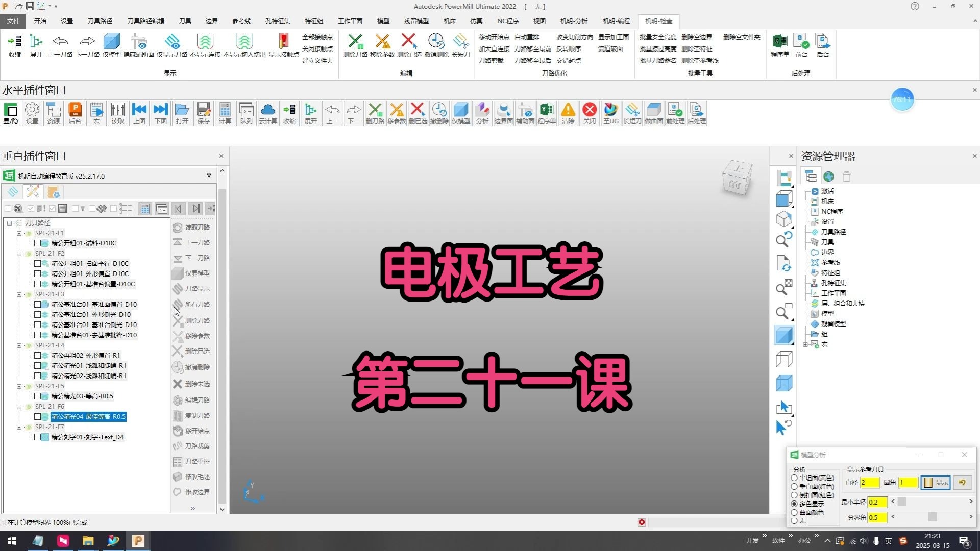Click 读取刀路 in the vertical plugin panel
The width and height of the screenshot is (980, 551).
point(192,228)
